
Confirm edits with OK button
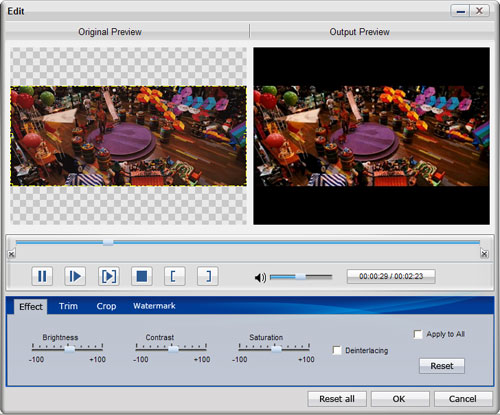[x=400, y=399]
